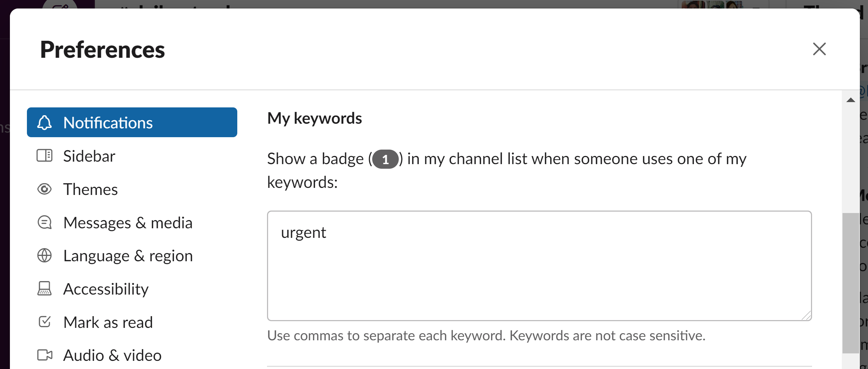Open the Sidebar preferences section
The height and width of the screenshot is (369, 868).
pos(89,156)
